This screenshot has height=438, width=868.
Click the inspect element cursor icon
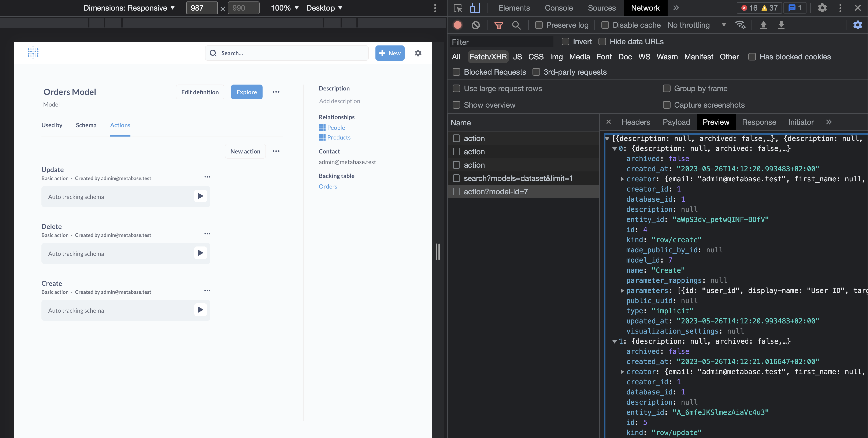pyautogui.click(x=458, y=8)
